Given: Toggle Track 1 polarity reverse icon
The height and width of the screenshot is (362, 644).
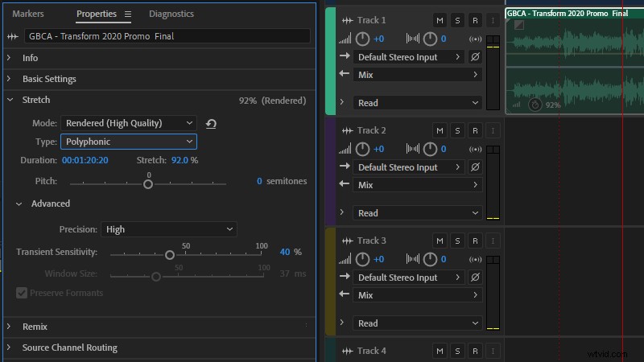Looking at the screenshot, I should (475, 56).
